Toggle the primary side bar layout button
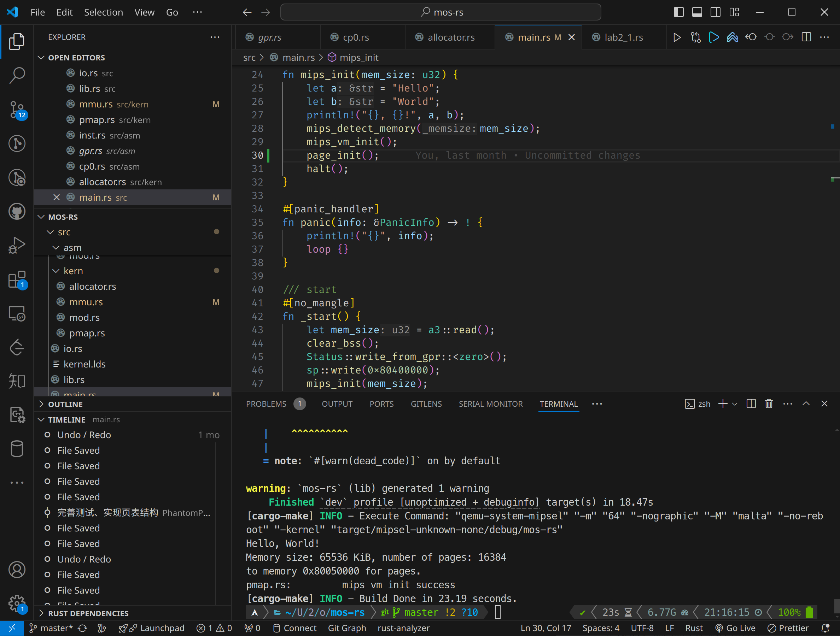Image resolution: width=840 pixels, height=636 pixels. pos(678,12)
